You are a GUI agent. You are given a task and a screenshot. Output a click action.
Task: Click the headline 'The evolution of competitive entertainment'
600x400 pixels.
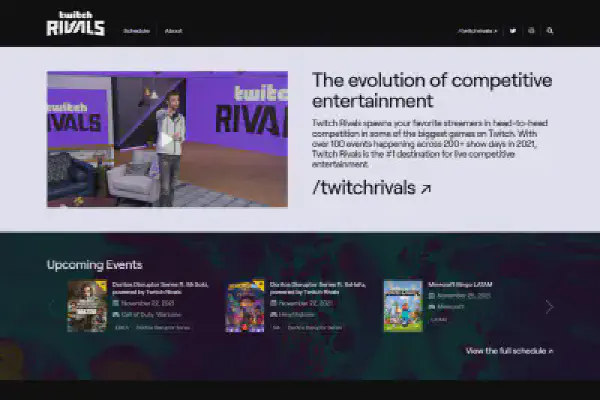coord(432,91)
